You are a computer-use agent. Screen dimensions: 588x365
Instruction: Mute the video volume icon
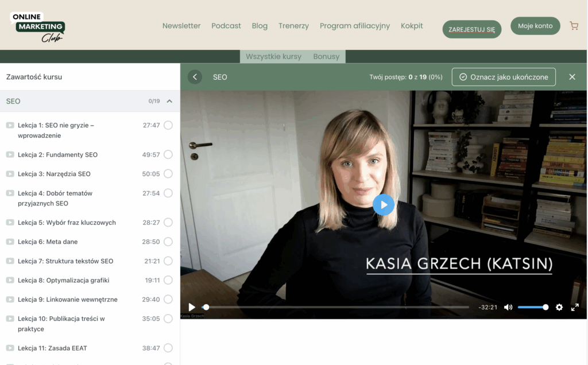click(x=508, y=307)
